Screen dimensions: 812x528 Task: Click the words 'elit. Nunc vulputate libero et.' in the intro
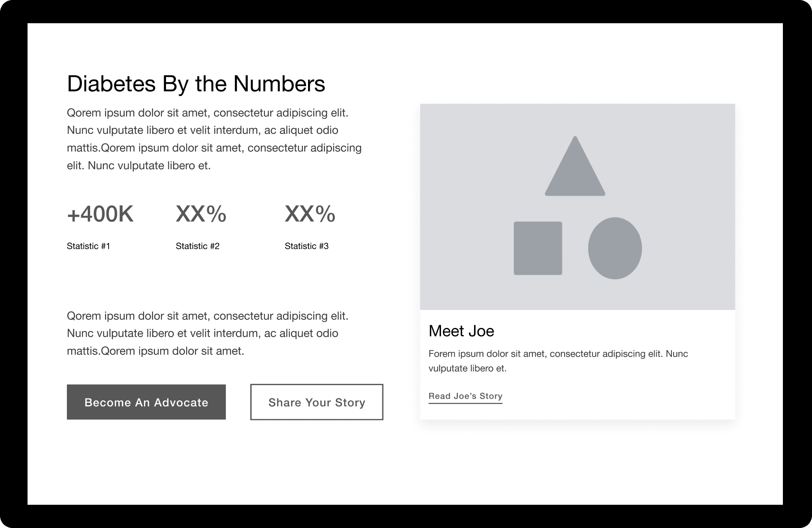[x=139, y=166]
